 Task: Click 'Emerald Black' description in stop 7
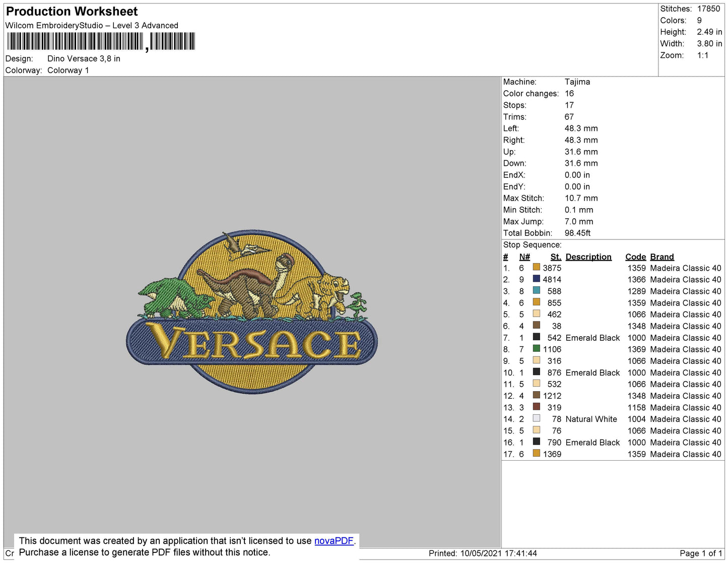click(x=592, y=338)
